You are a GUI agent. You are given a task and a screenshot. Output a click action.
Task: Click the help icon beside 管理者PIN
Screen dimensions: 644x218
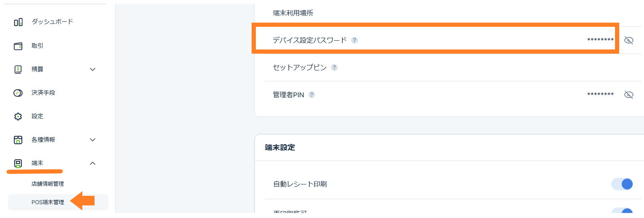312,95
